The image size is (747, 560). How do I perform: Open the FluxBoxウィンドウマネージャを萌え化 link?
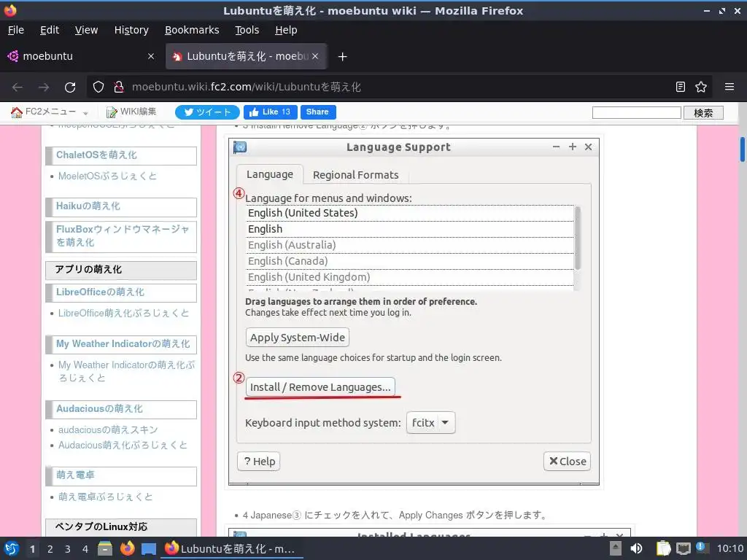pos(123,236)
